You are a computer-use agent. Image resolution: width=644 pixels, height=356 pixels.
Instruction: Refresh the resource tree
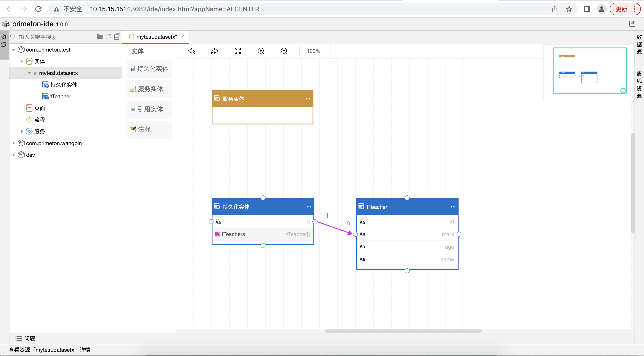108,37
